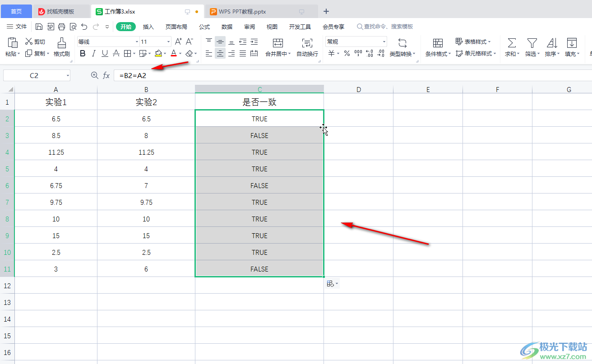The width and height of the screenshot is (592, 364).
Task: Click the Auto Wrap text icon
Action: (x=307, y=43)
